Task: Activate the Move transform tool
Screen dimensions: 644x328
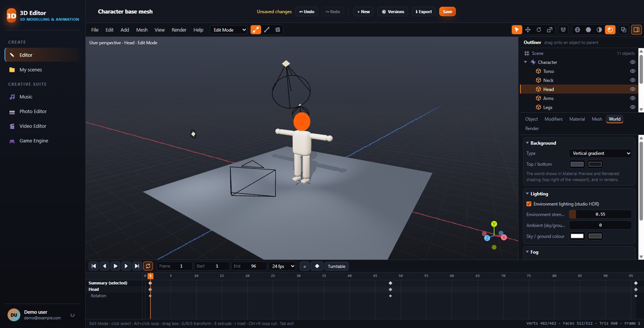Action: click(x=528, y=30)
